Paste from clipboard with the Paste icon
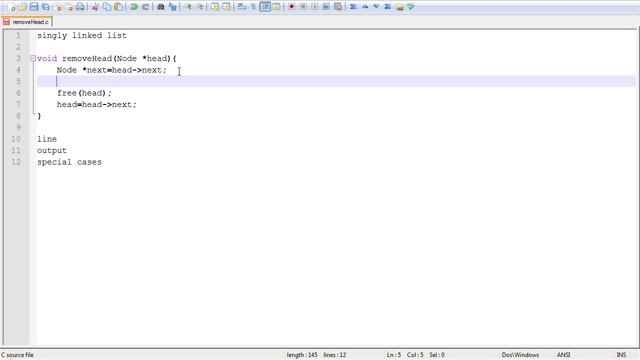Screen dimensions: 640x360 click(118, 7)
